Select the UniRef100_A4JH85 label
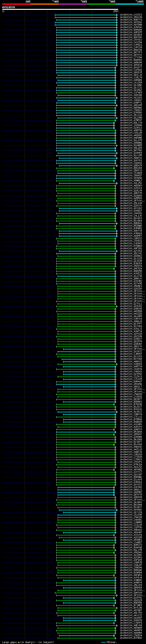This screenshot has height=644, width=146. pyautogui.click(x=131, y=316)
